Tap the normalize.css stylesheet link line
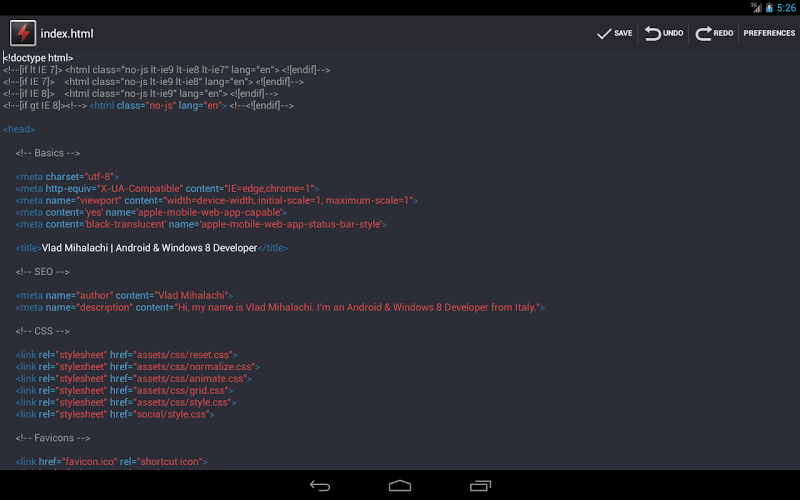This screenshot has width=800, height=500. pyautogui.click(x=138, y=367)
